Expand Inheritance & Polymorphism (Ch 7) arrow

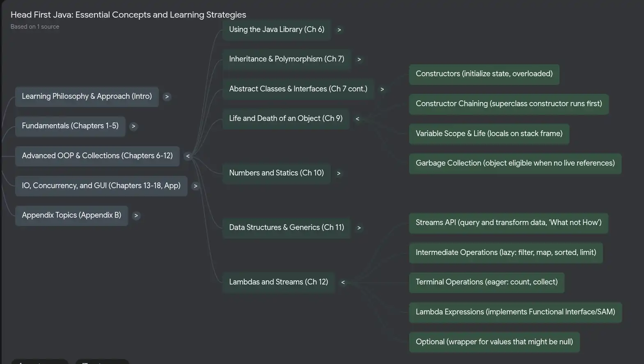pyautogui.click(x=359, y=59)
